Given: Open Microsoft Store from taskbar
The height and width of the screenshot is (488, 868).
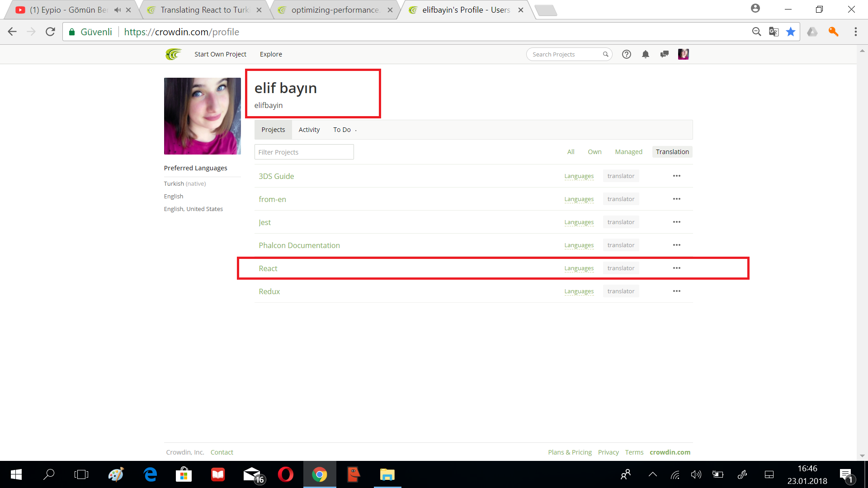Looking at the screenshot, I should point(184,474).
